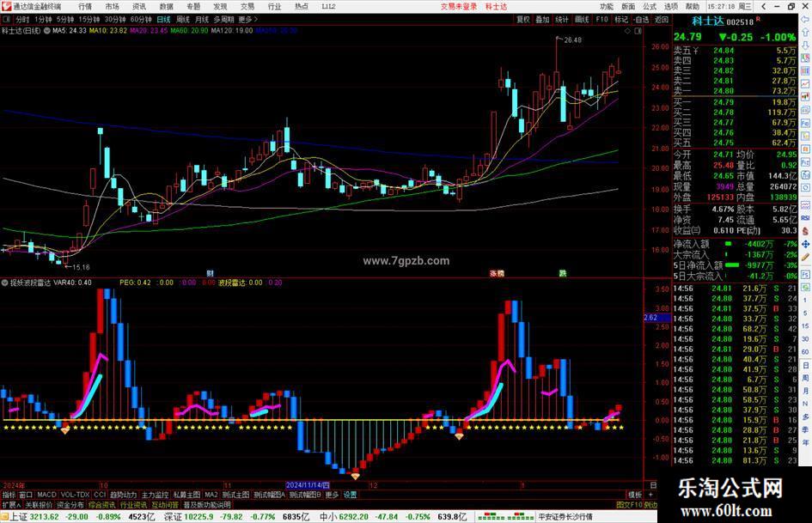Click the blue cross-arrows icon in the right sidebar

(805, 244)
